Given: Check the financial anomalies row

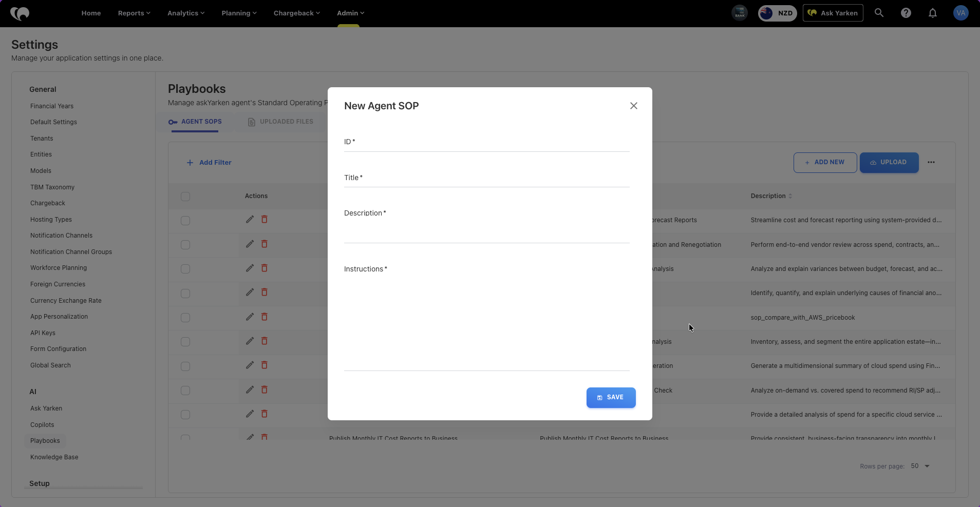Looking at the screenshot, I should pos(185,294).
